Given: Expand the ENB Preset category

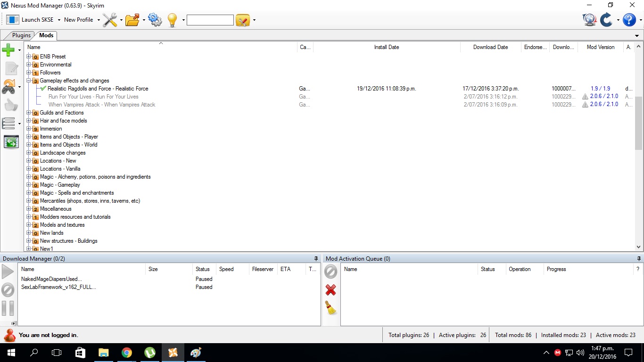Looking at the screenshot, I should [28, 57].
